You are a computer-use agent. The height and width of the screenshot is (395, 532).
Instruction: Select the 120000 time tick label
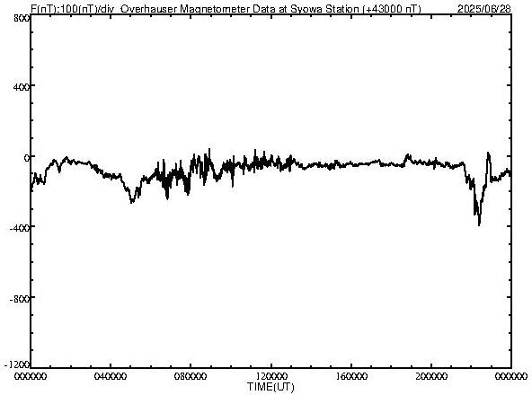[x=271, y=376]
